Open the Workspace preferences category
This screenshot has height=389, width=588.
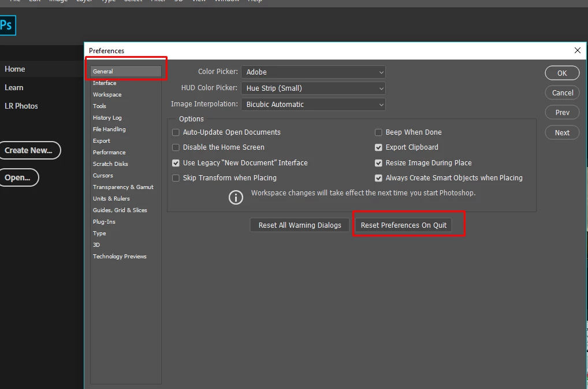pos(107,95)
